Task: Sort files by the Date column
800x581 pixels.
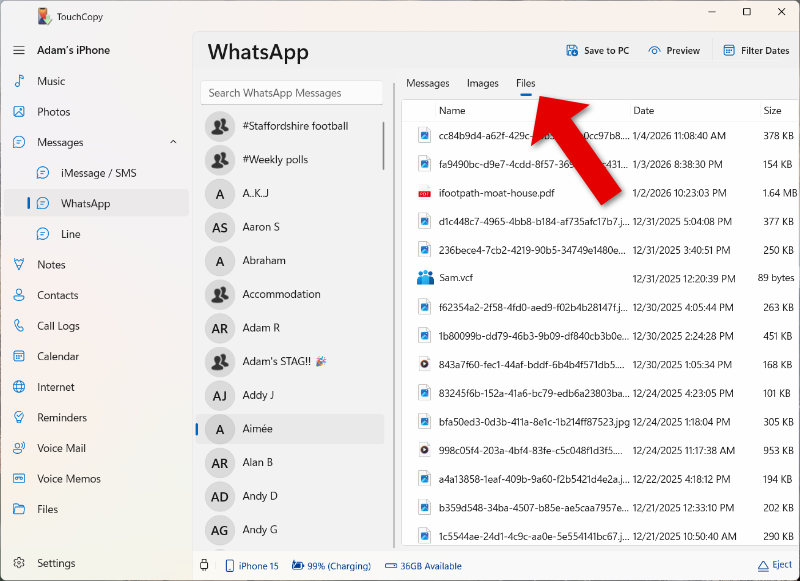Action: click(643, 110)
